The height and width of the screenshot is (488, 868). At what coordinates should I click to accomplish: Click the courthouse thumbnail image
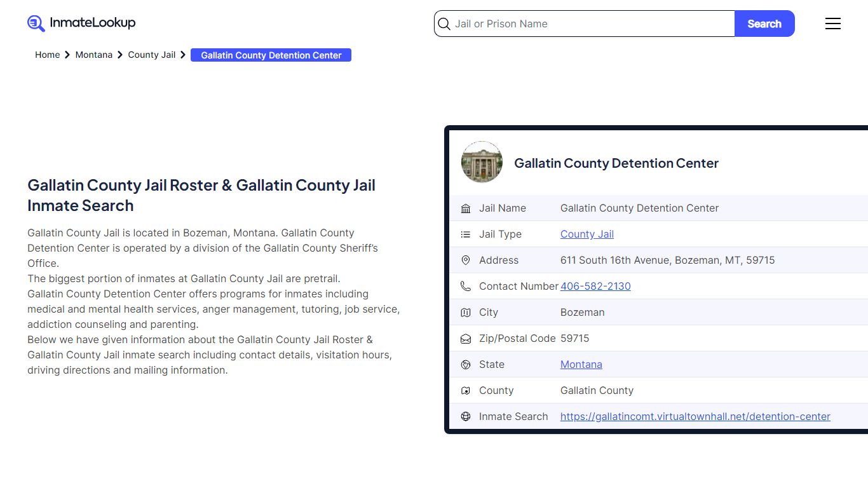(482, 162)
